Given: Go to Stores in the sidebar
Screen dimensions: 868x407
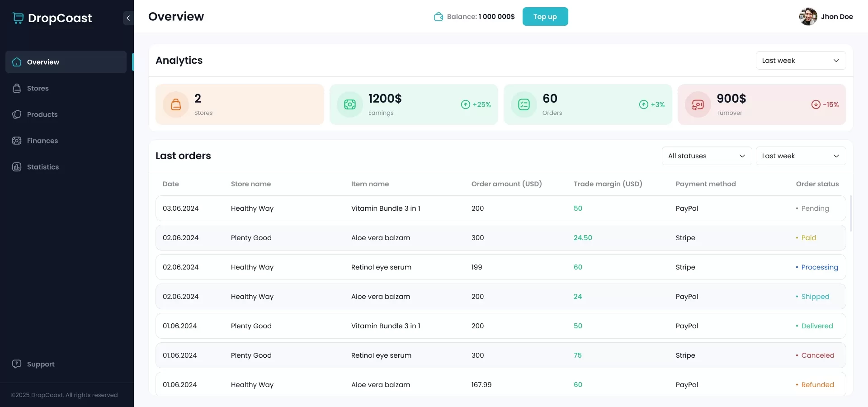Looking at the screenshot, I should (38, 88).
